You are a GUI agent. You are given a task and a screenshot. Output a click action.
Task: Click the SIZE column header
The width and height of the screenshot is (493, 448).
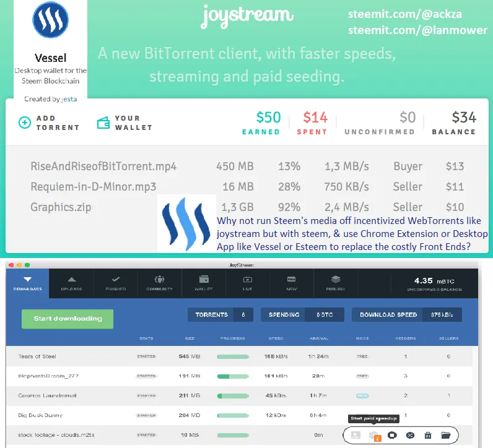click(x=190, y=338)
